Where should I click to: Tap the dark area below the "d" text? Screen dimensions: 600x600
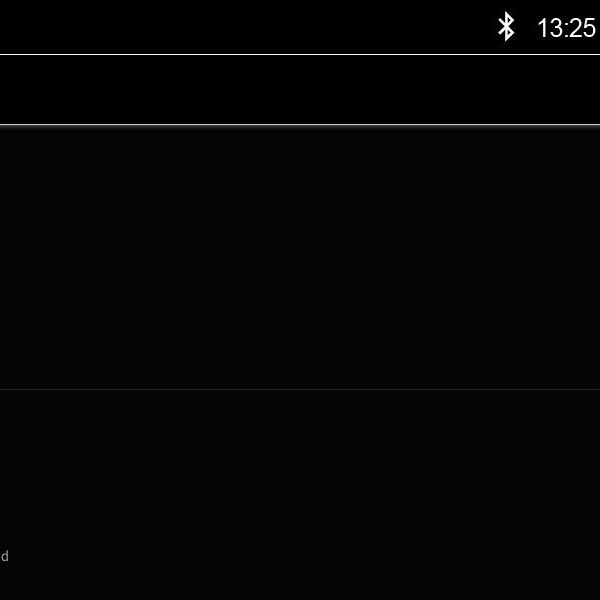coord(300,582)
